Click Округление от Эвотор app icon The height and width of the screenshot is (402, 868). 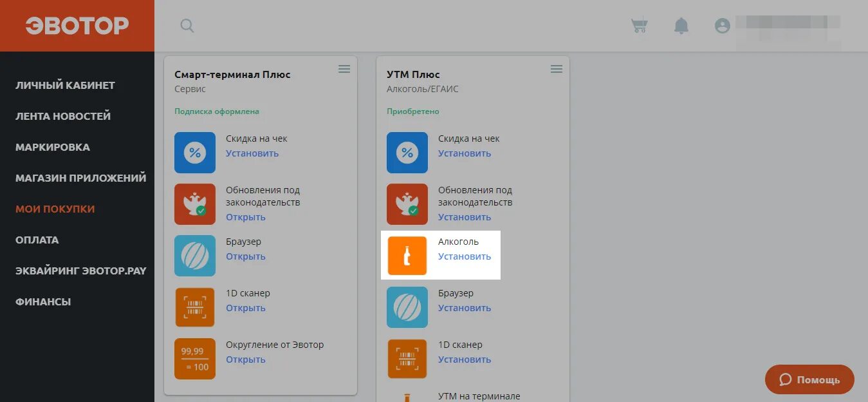click(195, 359)
